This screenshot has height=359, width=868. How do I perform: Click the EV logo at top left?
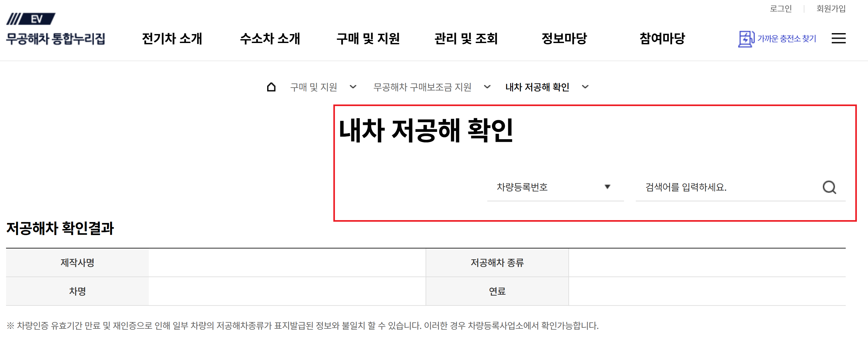(x=31, y=19)
